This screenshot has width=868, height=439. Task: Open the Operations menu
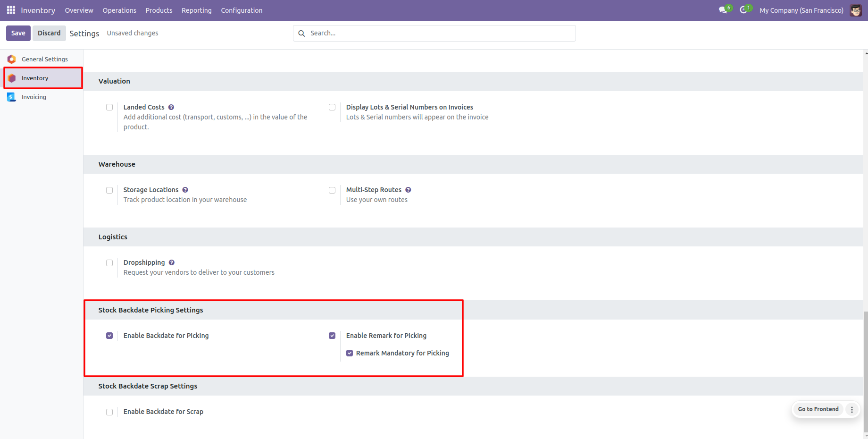pyautogui.click(x=119, y=10)
